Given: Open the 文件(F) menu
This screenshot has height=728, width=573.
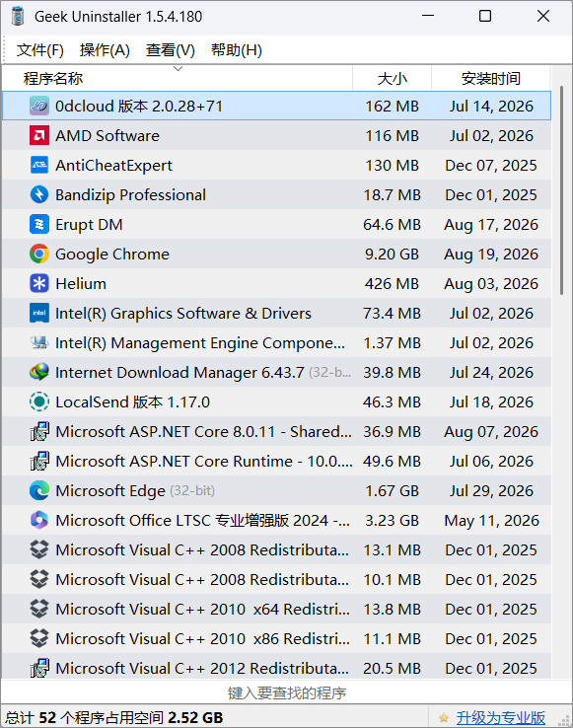Looking at the screenshot, I should 39,50.
